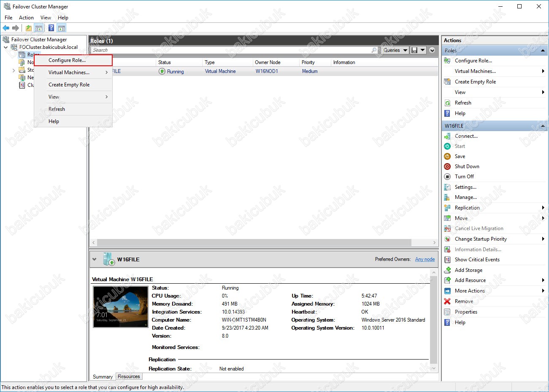This screenshot has width=549, height=392.
Task: Expand the Storage tree node arrow
Action: coord(14,70)
